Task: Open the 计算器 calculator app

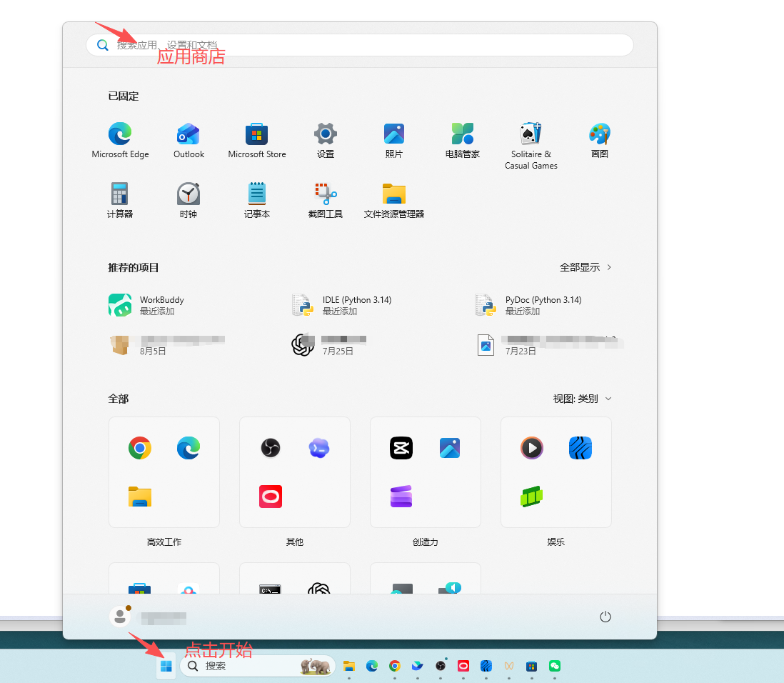Action: 120,201
